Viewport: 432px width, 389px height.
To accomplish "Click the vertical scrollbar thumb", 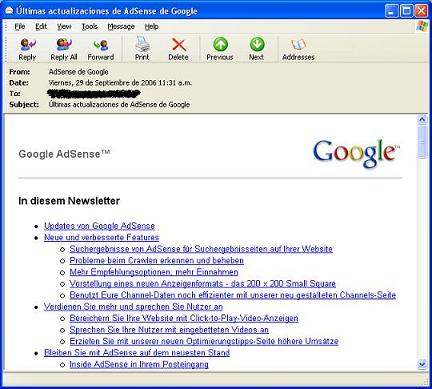I will click(x=422, y=142).
